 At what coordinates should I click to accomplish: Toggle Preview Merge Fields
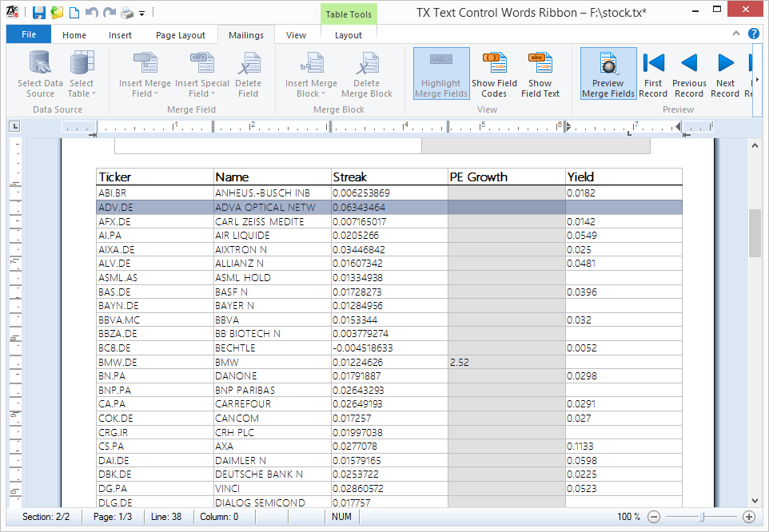pos(608,74)
